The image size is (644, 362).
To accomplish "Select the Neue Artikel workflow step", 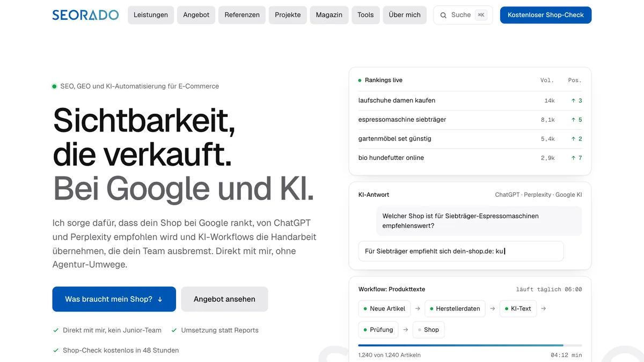I will (x=384, y=309).
